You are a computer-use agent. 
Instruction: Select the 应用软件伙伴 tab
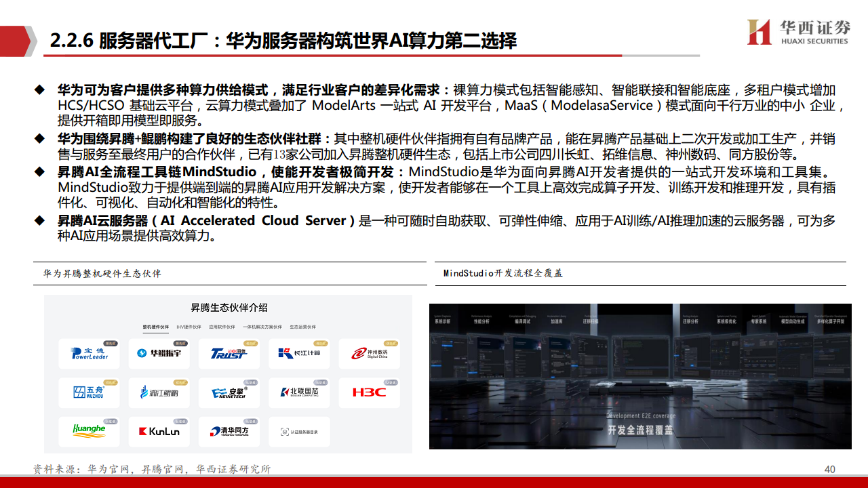click(222, 327)
